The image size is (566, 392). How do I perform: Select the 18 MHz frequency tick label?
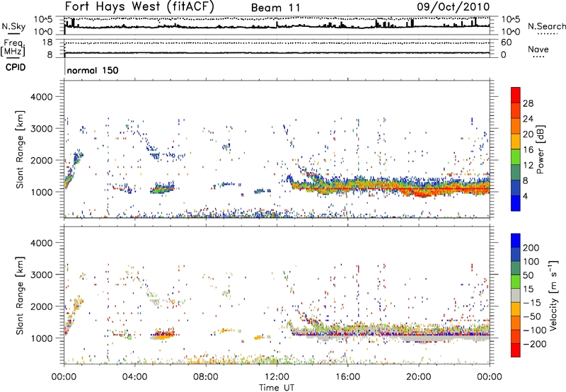click(47, 42)
